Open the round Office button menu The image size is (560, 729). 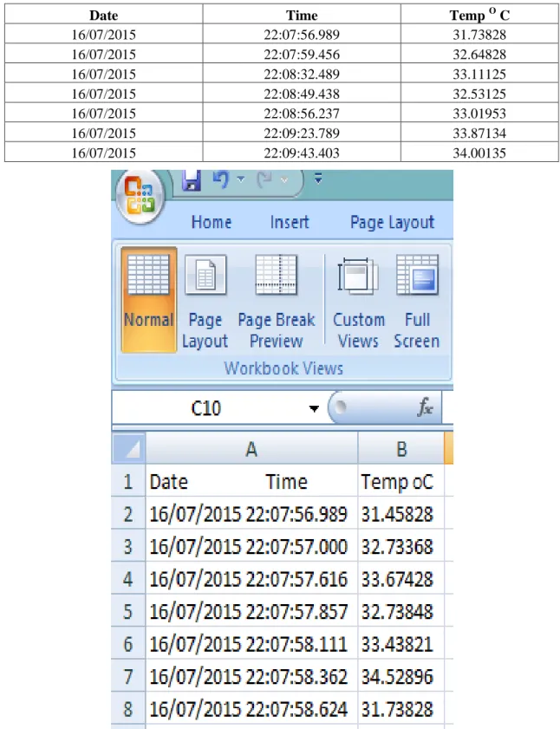[140, 197]
